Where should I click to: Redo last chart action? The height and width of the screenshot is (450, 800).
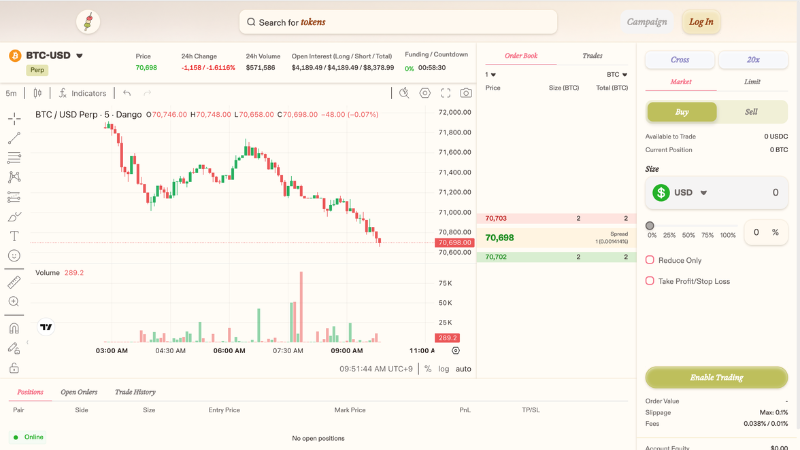pos(147,93)
